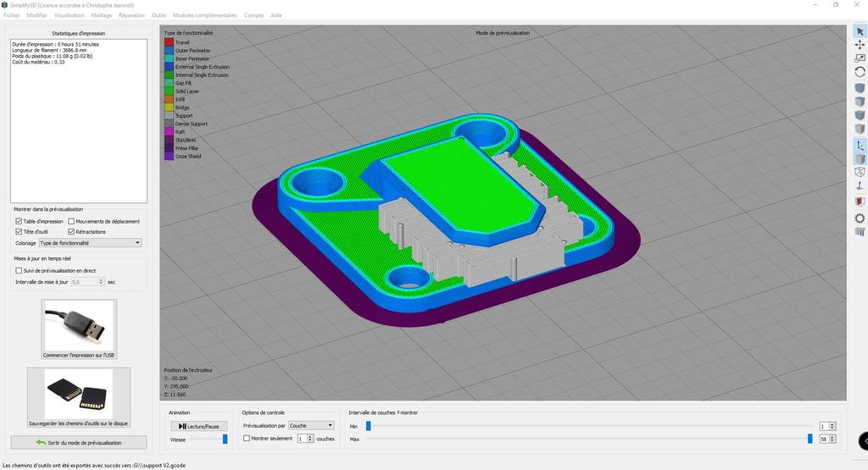Toggle Suivi de prévisualisation en direct
868x470 pixels.
(x=19, y=271)
